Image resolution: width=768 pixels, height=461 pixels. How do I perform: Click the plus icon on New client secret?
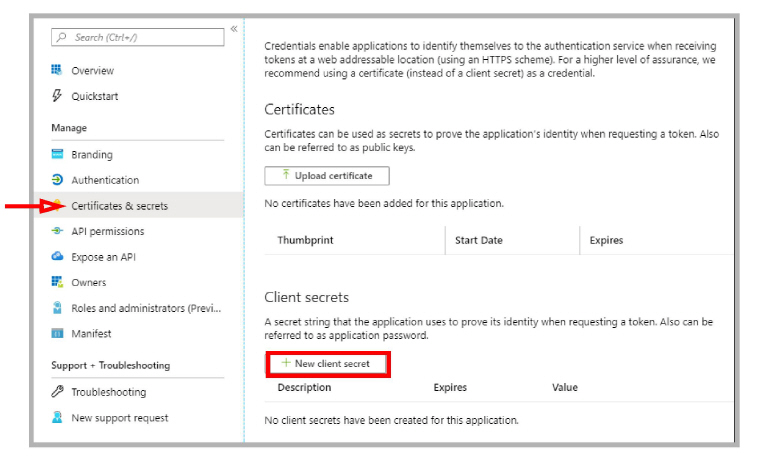(286, 363)
